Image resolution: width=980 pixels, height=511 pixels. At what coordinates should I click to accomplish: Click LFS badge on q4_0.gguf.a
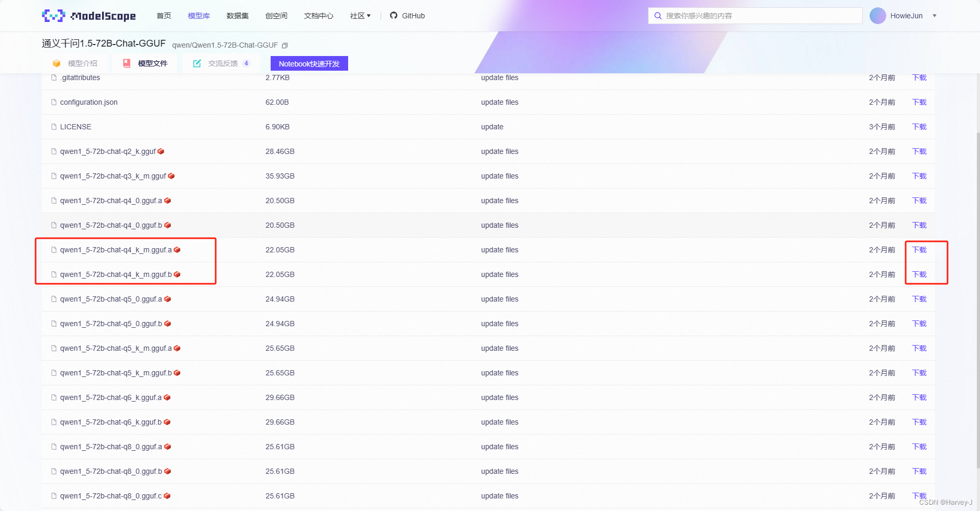pyautogui.click(x=168, y=201)
